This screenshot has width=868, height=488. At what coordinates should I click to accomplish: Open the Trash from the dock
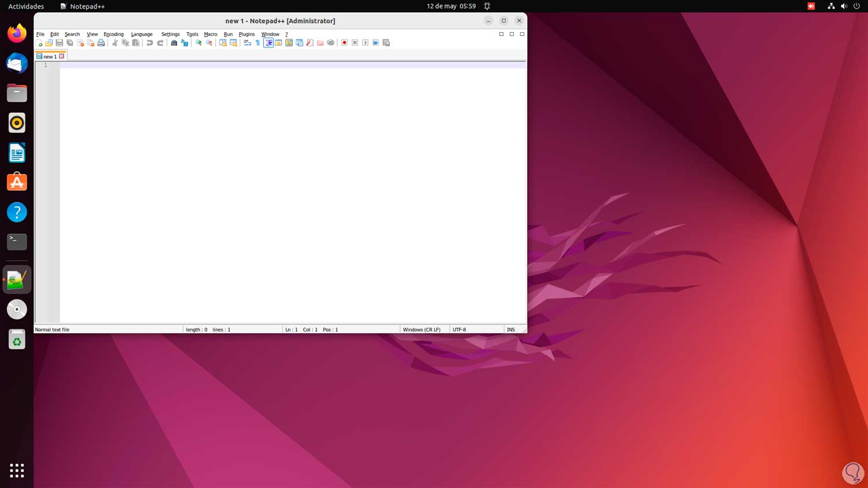(x=17, y=339)
